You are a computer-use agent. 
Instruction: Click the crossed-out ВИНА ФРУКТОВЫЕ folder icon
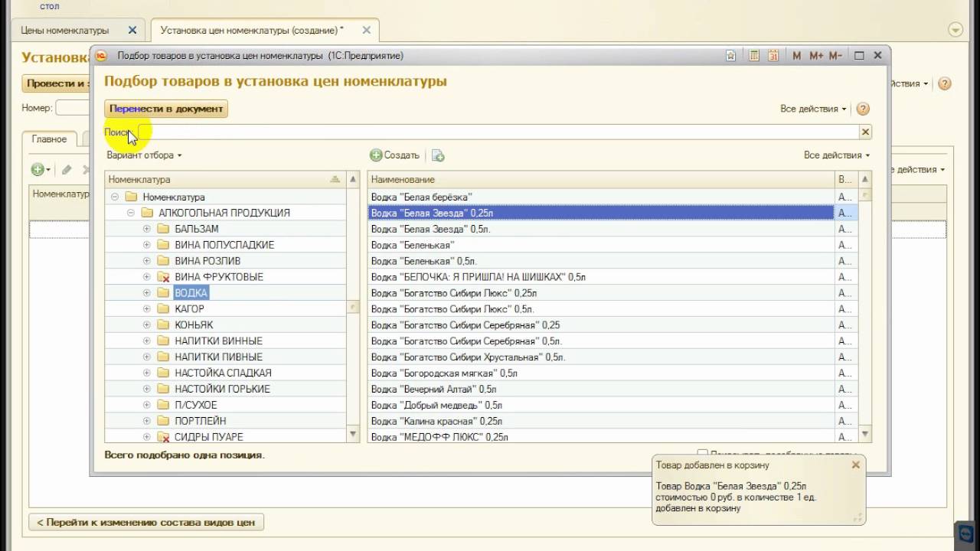pos(163,277)
